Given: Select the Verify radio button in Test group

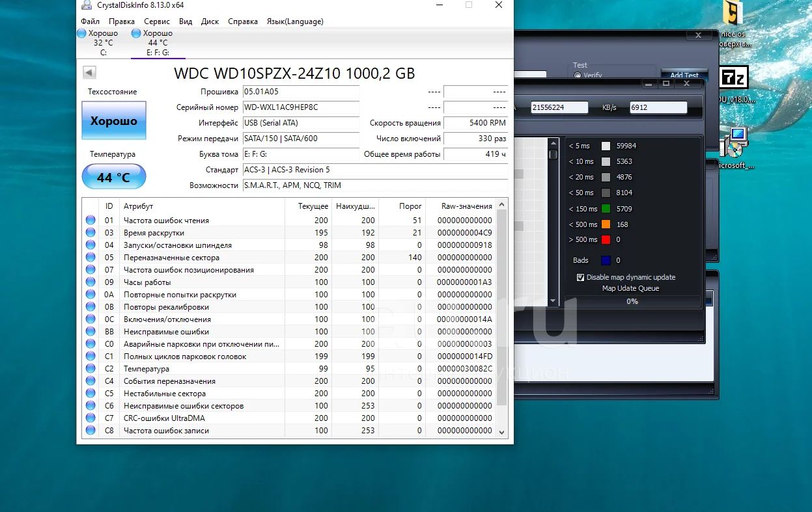Looking at the screenshot, I should tap(577, 75).
